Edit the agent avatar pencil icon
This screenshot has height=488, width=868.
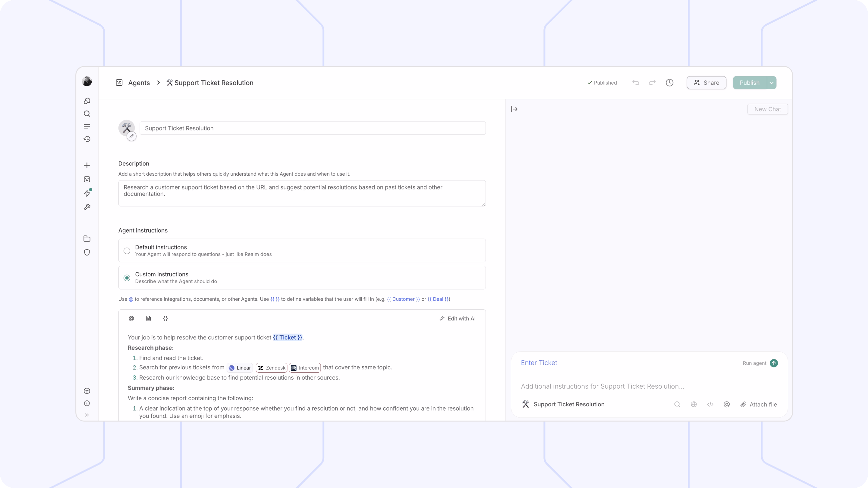131,136
